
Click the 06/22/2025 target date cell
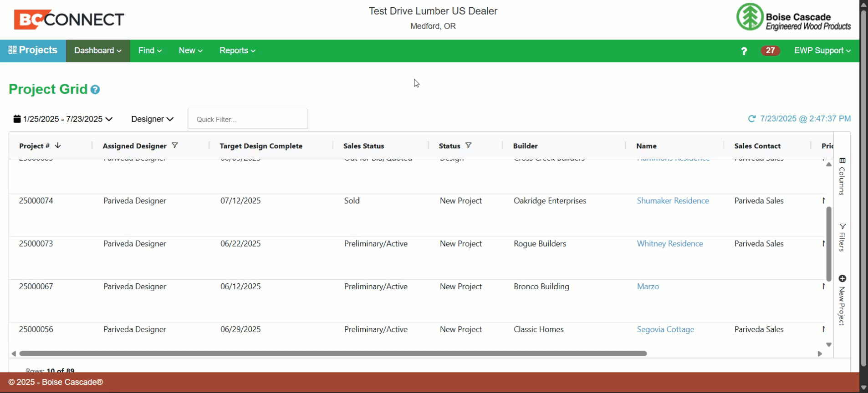click(240, 243)
